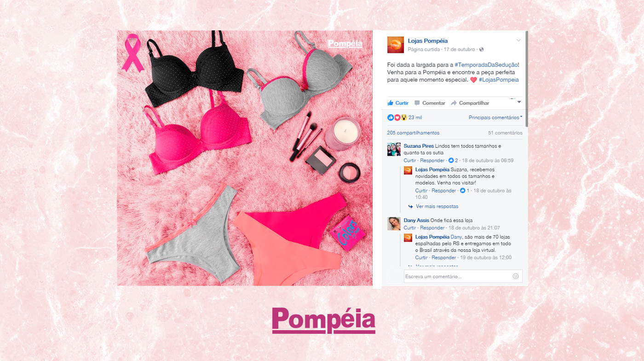Click the reaction icons beside 23 mil
Screen dimensions: 644x361
397,117
